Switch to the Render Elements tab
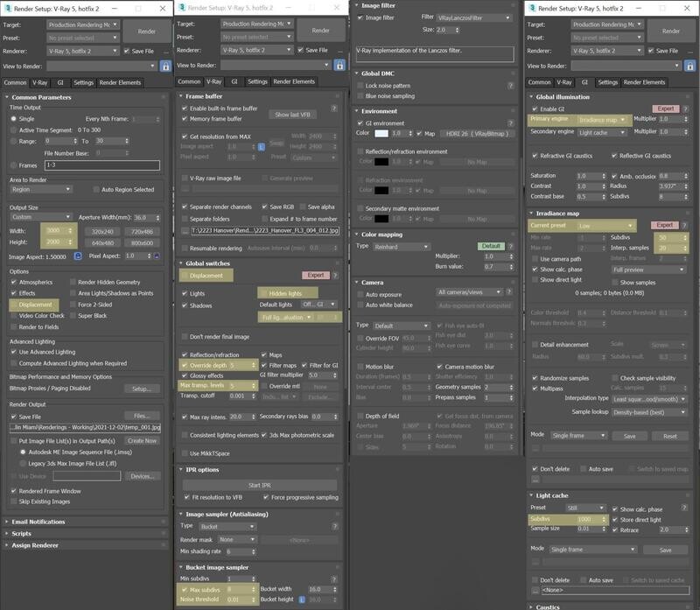Image resolution: width=700 pixels, height=610 pixels. [120, 81]
